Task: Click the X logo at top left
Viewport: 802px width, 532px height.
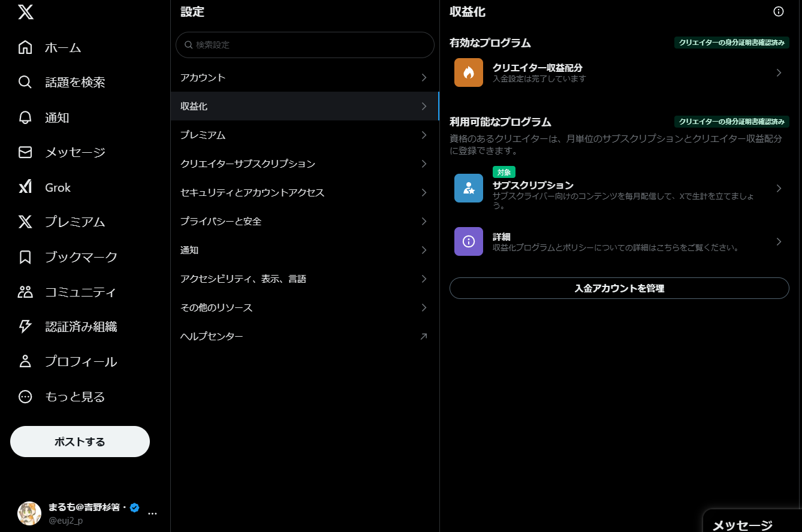Action: [25, 11]
